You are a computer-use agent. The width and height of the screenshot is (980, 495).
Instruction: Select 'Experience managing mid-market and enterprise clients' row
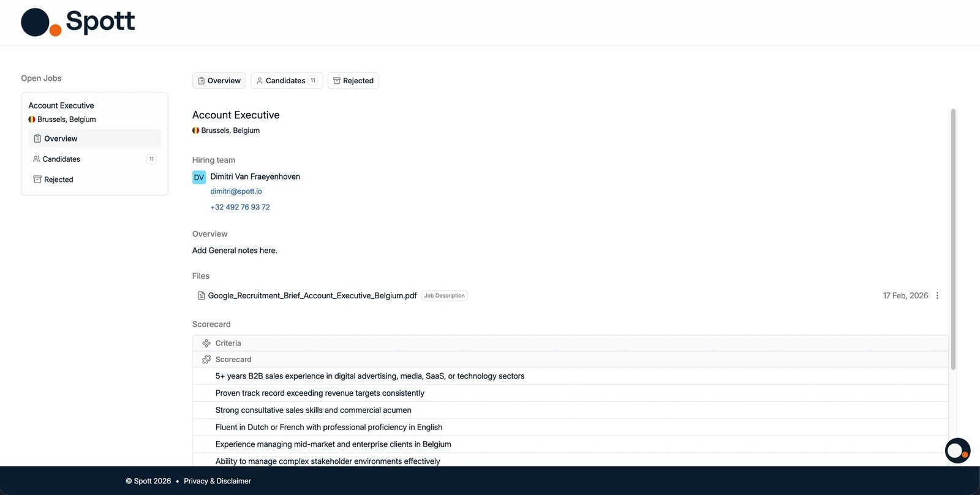click(x=570, y=444)
